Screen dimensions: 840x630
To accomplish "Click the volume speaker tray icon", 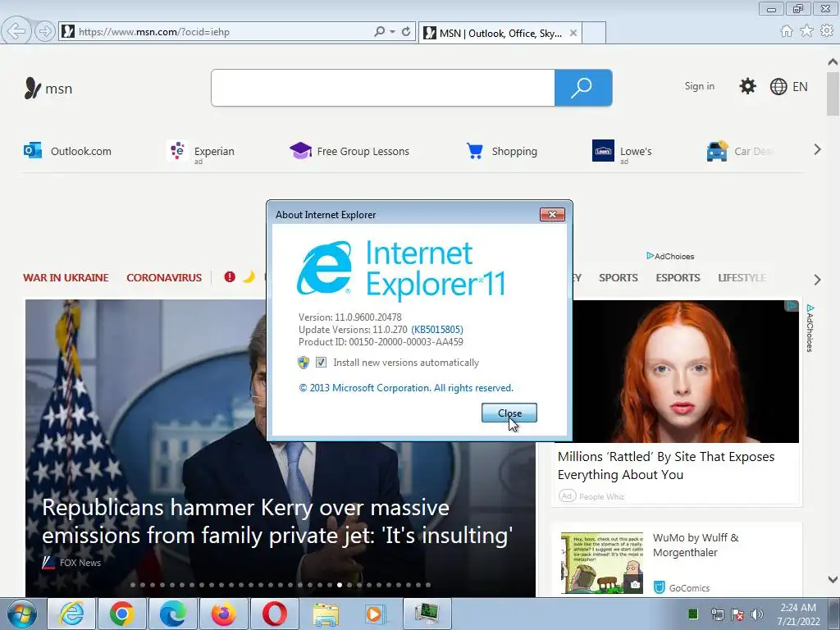I will pos(756,614).
